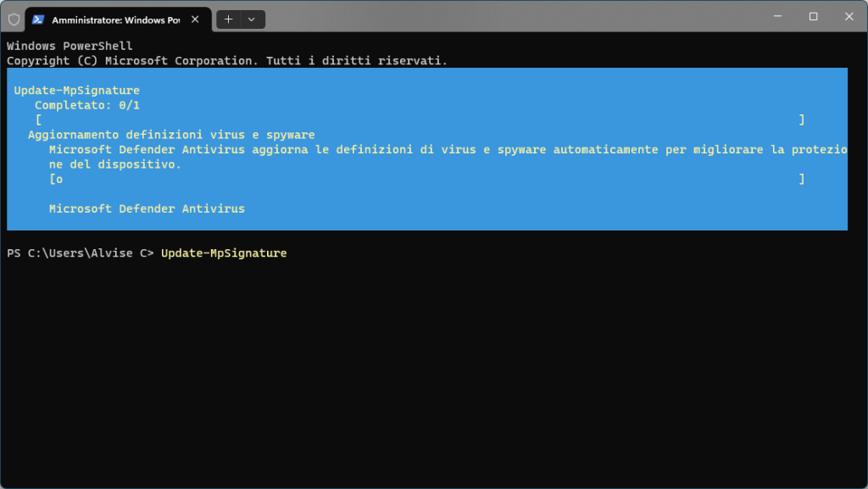The height and width of the screenshot is (489, 868).
Task: Click the upper empty progress bar under Completato
Action: [420, 120]
